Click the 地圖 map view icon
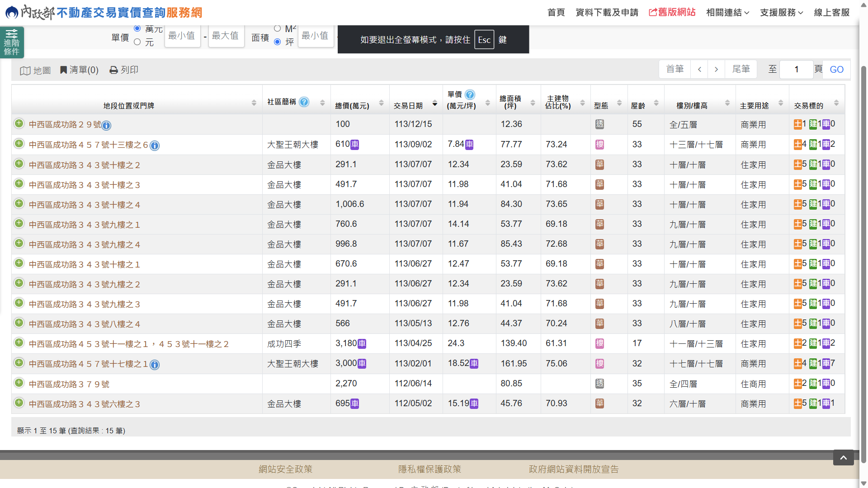 coord(25,70)
